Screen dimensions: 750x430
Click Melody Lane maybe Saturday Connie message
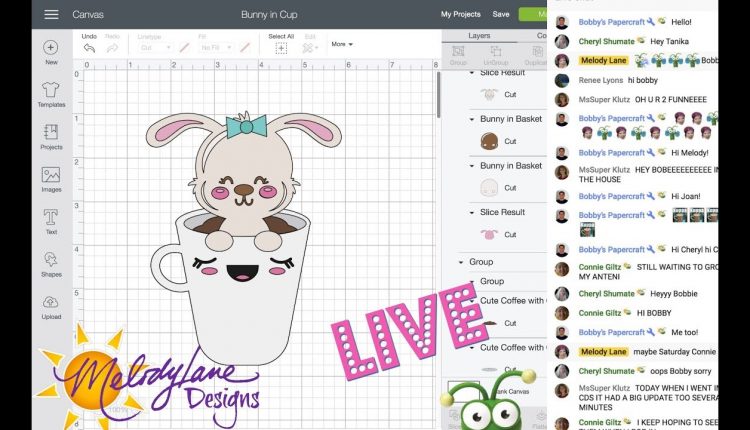click(x=674, y=352)
